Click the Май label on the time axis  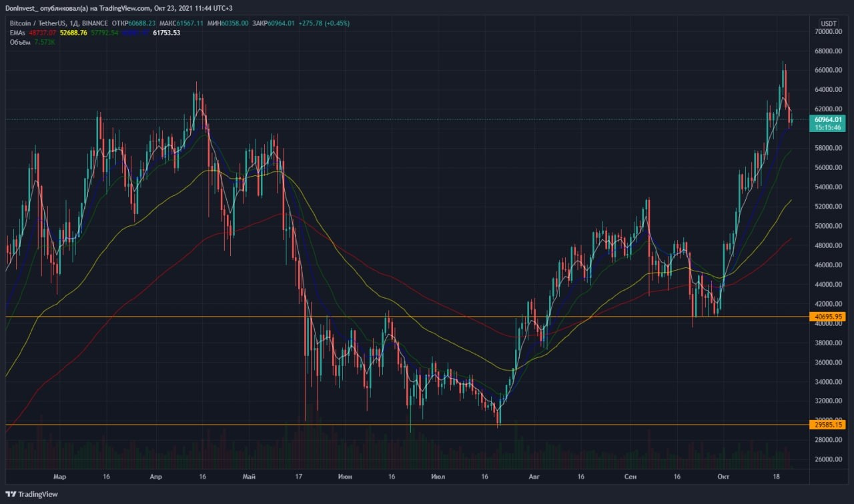(x=250, y=477)
